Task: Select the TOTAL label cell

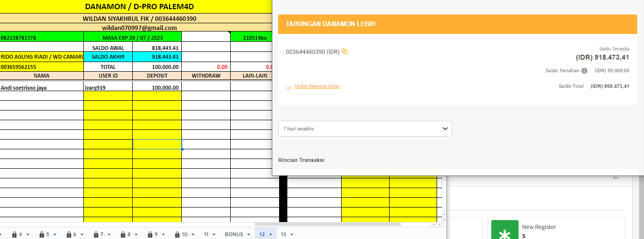Action: 108,66
